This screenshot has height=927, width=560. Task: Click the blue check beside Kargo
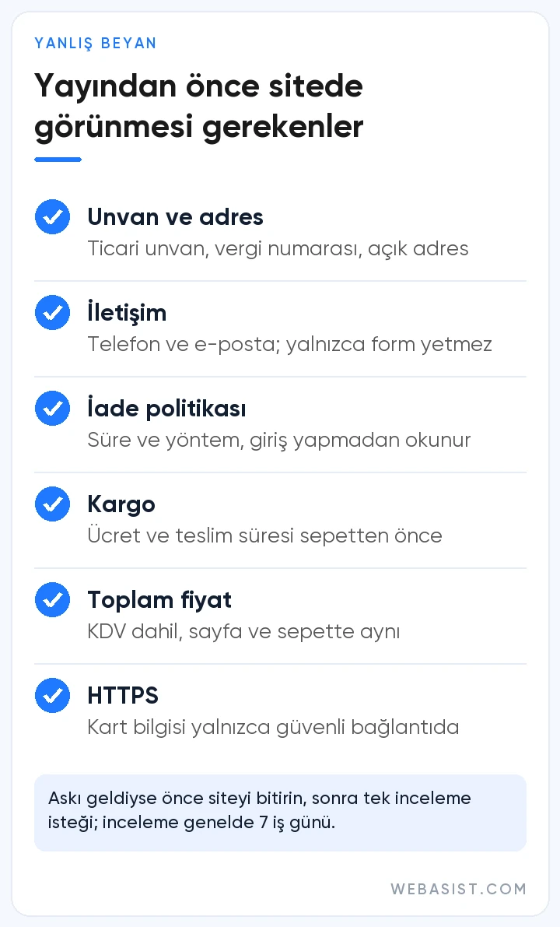pyautogui.click(x=53, y=504)
